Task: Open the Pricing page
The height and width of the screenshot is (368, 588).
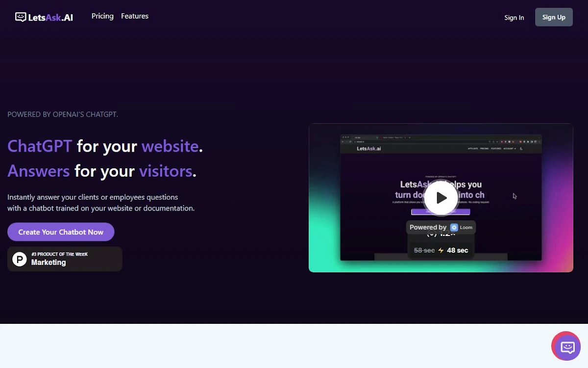Action: pyautogui.click(x=102, y=16)
